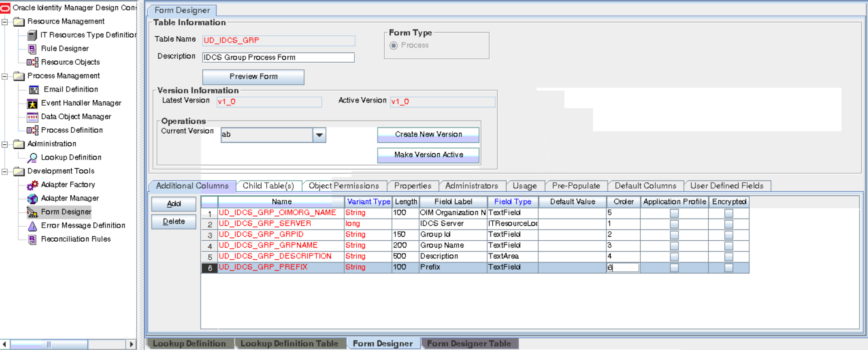
Task: Click the Reconciliation Rules icon
Action: 32,239
